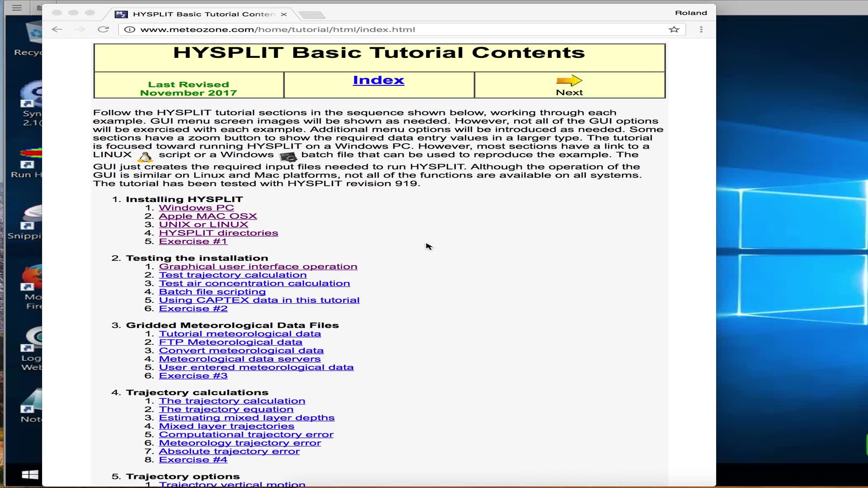Screen dimensions: 868x488
Task: Open the Index link
Action: click(x=378, y=80)
